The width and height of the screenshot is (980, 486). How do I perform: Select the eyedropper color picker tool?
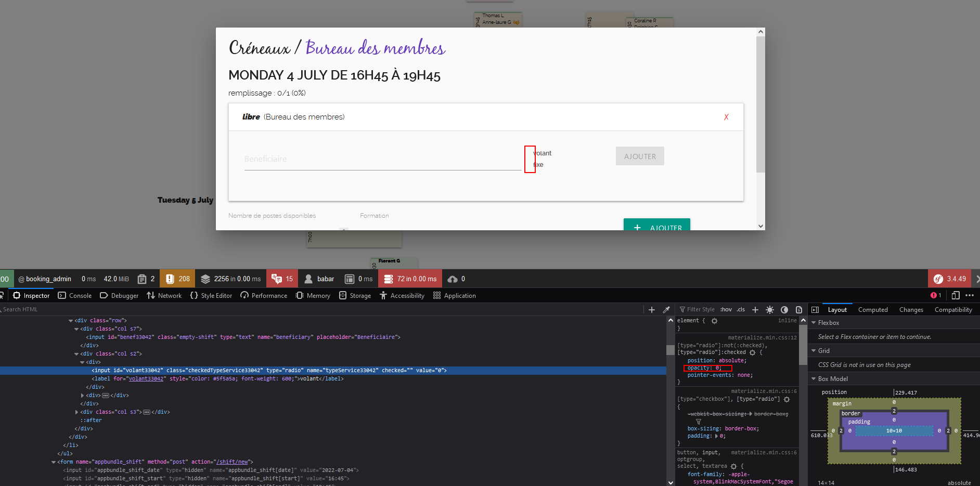point(666,309)
